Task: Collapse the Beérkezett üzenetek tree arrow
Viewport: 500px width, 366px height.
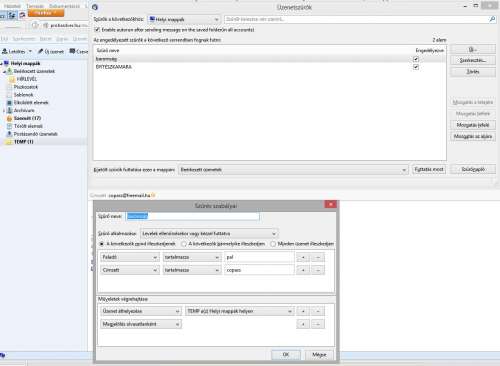Action: 4,71
